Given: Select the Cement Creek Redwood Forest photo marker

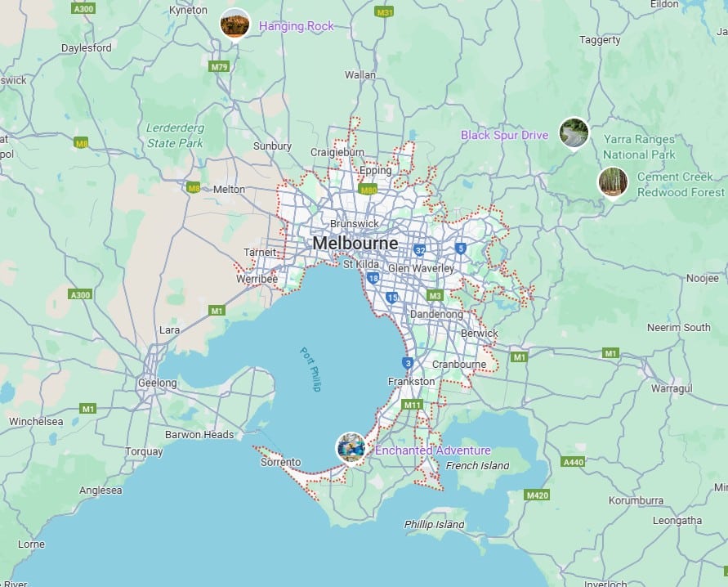Looking at the screenshot, I should click(x=613, y=182).
